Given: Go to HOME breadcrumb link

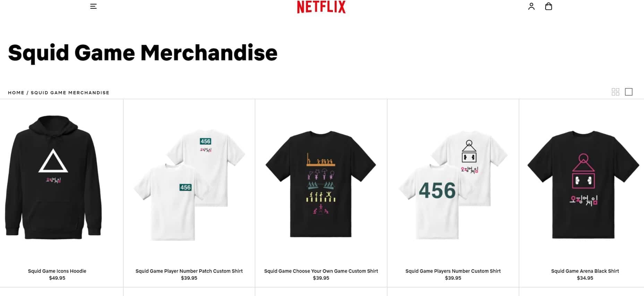Looking at the screenshot, I should point(16,93).
